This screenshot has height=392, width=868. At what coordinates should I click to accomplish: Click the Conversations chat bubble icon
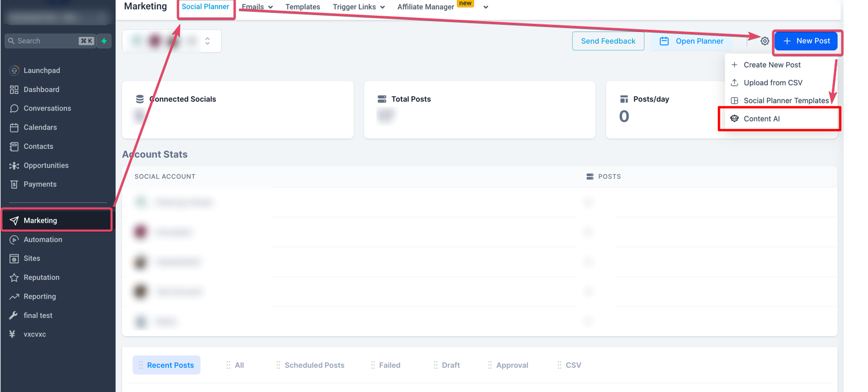14,108
